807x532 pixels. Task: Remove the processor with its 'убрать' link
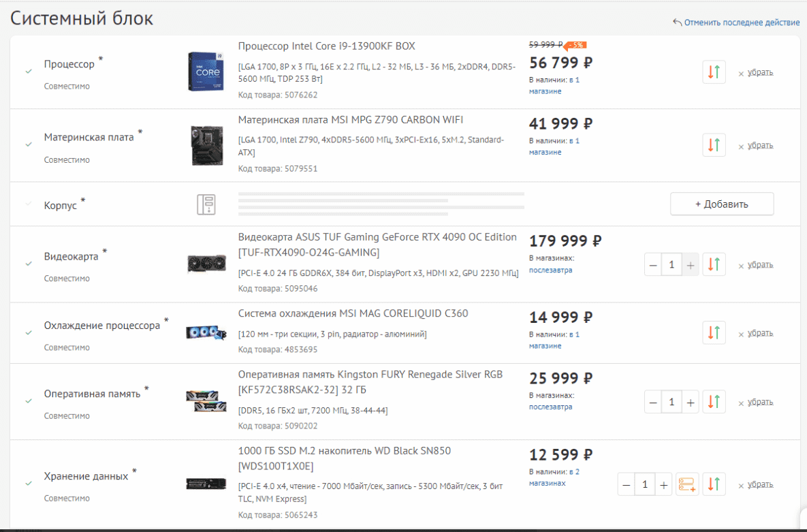pyautogui.click(x=759, y=73)
